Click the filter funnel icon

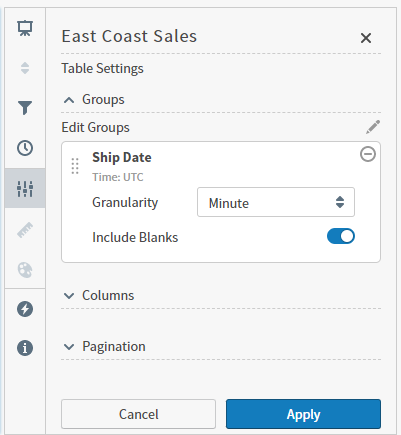pos(25,108)
